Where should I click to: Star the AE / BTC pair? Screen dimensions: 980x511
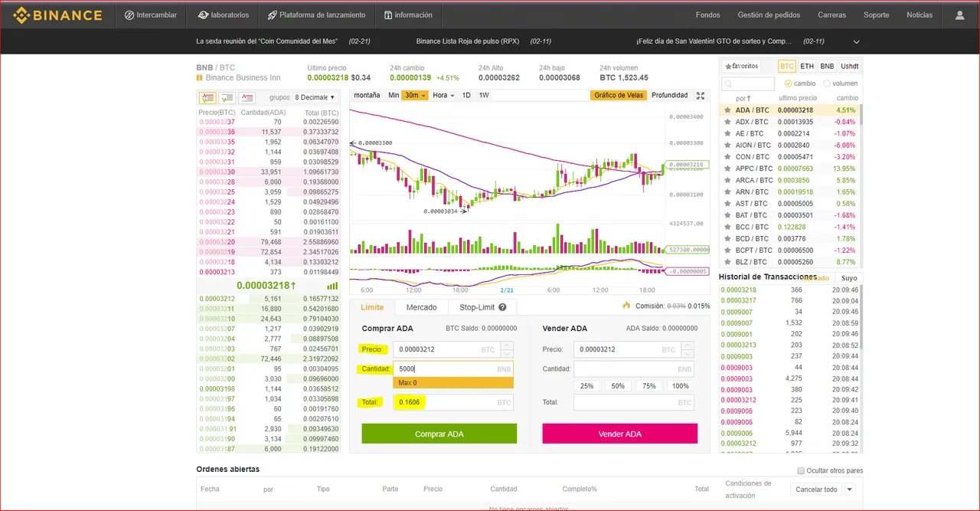(728, 133)
